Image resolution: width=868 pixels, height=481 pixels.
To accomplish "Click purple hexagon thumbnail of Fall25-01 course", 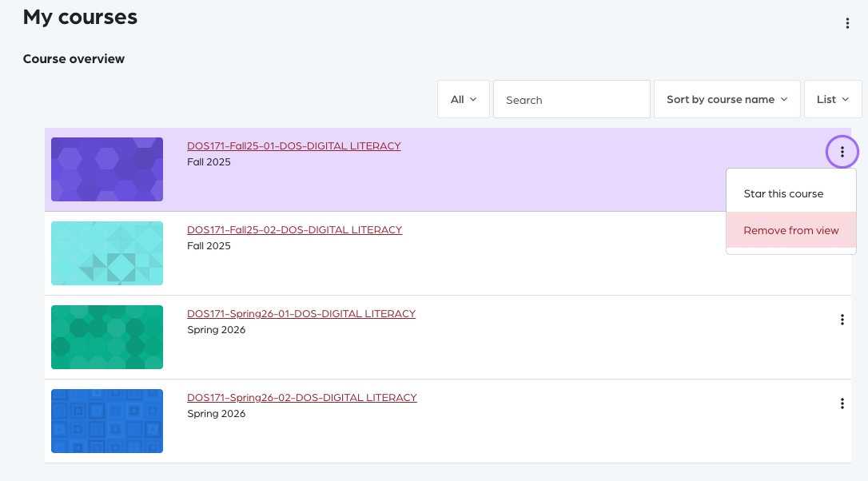I will tap(107, 169).
